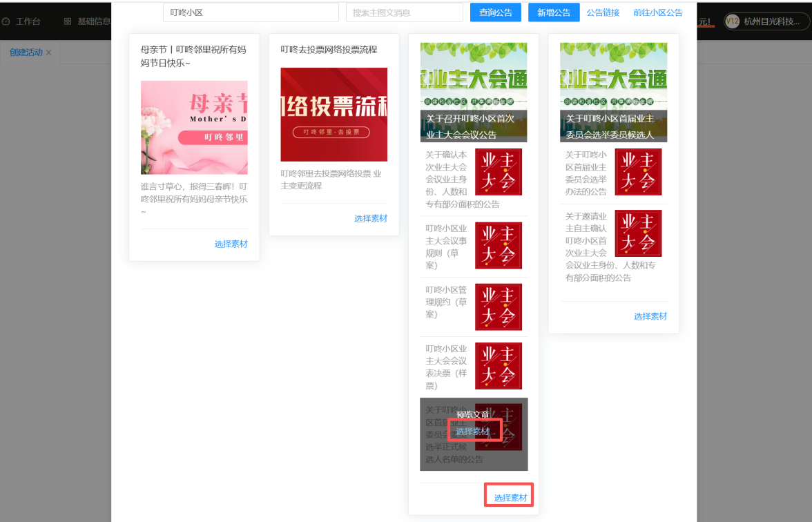Click the 基础信息 grid icon
The image size is (812, 522).
(x=68, y=21)
